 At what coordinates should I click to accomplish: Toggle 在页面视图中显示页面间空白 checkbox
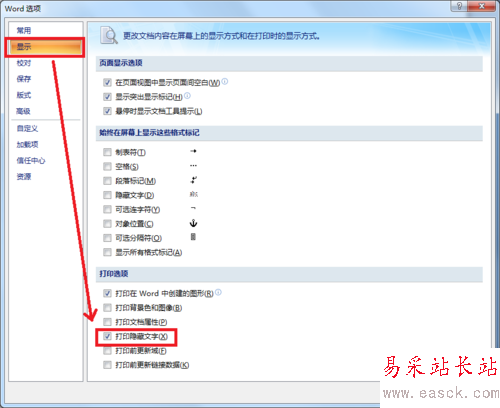[x=107, y=82]
